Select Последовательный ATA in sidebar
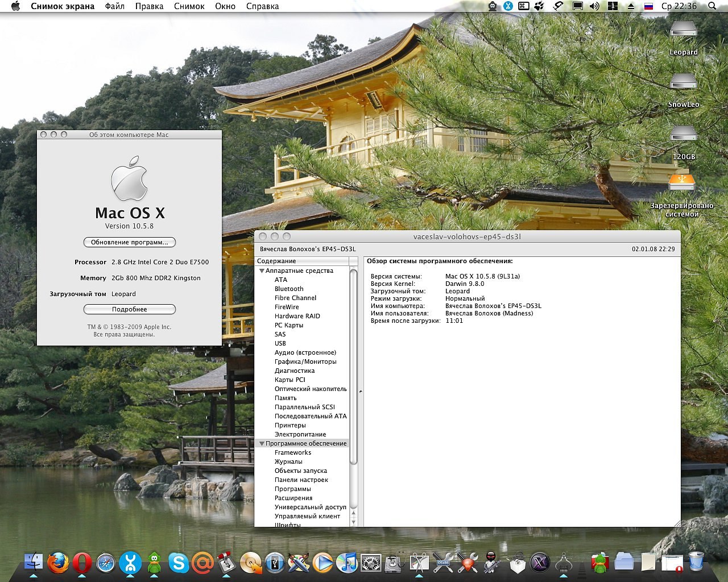 [x=311, y=416]
